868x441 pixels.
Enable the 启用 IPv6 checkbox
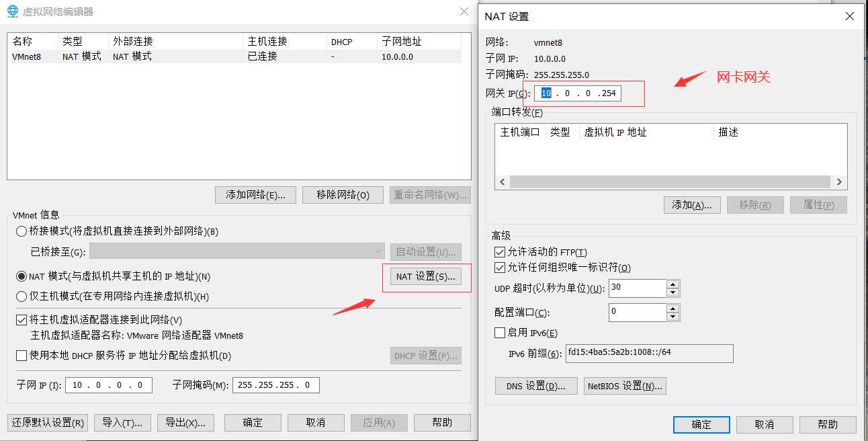point(499,333)
